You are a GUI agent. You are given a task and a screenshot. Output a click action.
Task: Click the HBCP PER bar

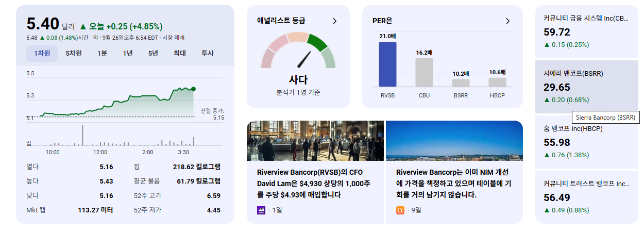pos(497,82)
